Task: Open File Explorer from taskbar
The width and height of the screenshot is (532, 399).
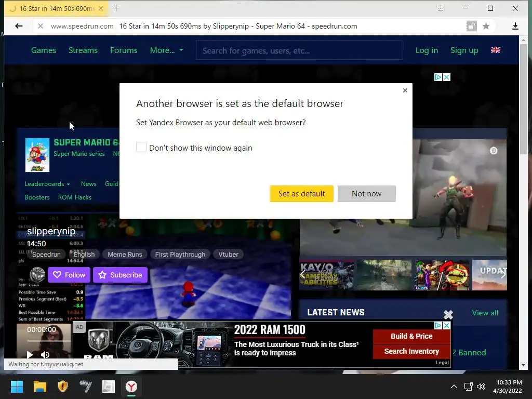Action: pos(39,387)
